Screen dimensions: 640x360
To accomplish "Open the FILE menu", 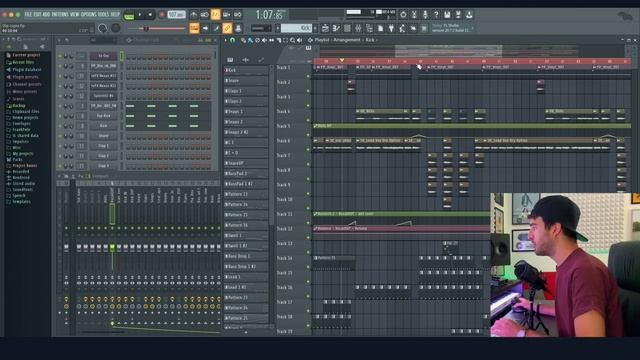I will click(x=28, y=14).
